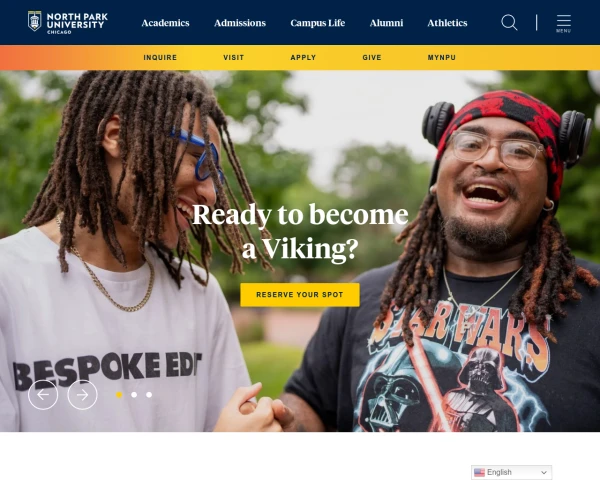The width and height of the screenshot is (600, 480).
Task: Click the INQUIRE link
Action: [160, 57]
